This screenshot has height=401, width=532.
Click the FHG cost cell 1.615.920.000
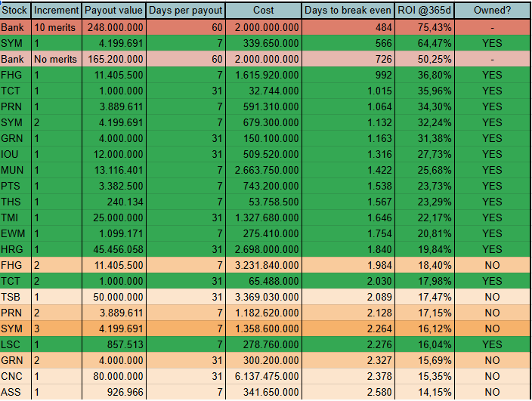click(x=263, y=75)
